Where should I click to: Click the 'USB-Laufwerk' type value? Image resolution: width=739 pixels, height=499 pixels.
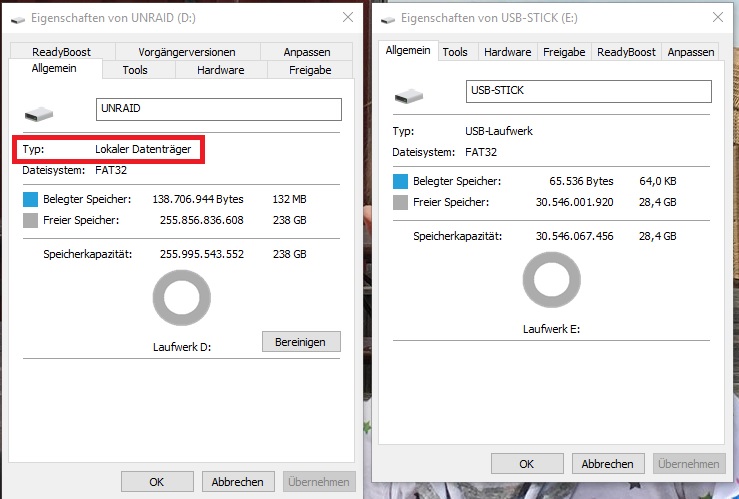[x=499, y=131]
